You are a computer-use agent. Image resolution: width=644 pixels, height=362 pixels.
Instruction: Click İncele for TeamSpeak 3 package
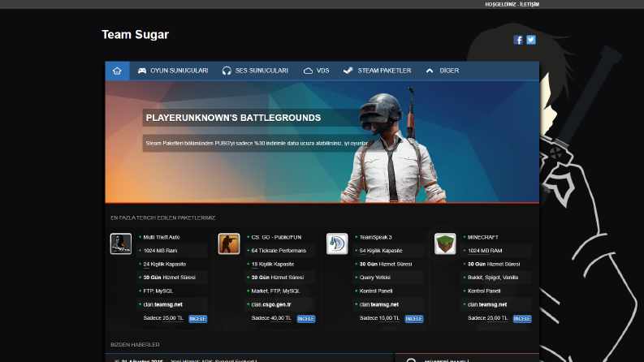(x=414, y=319)
